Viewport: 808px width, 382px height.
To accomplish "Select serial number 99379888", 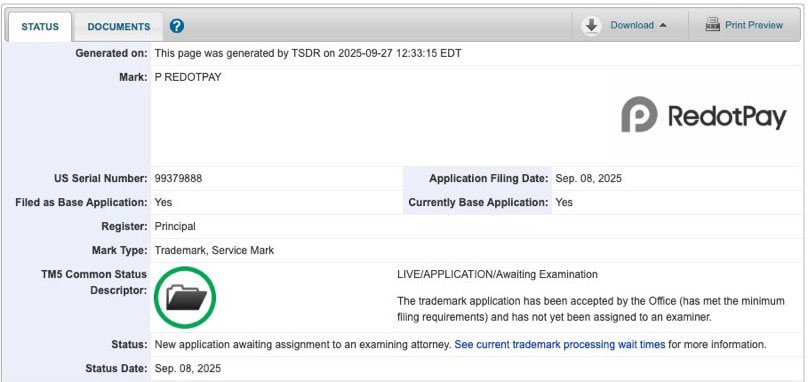I will (x=178, y=179).
